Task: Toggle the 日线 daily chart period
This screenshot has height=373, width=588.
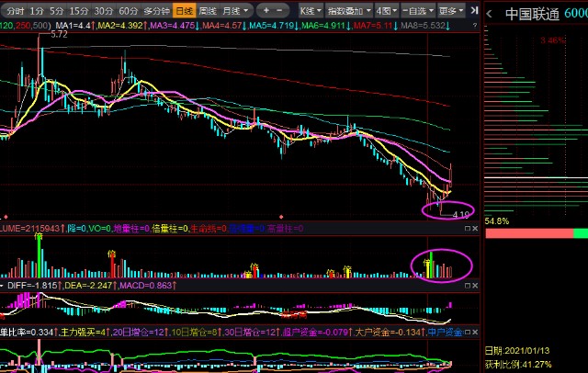Action: click(x=184, y=10)
